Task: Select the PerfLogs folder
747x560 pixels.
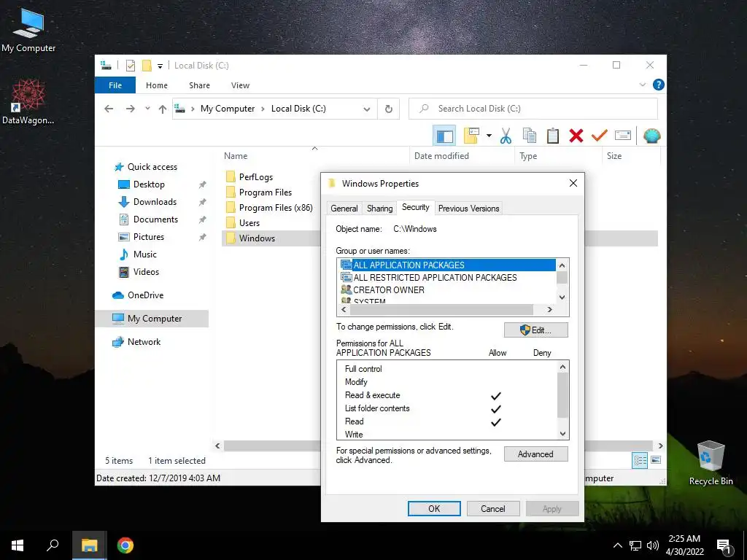Action: tap(255, 177)
